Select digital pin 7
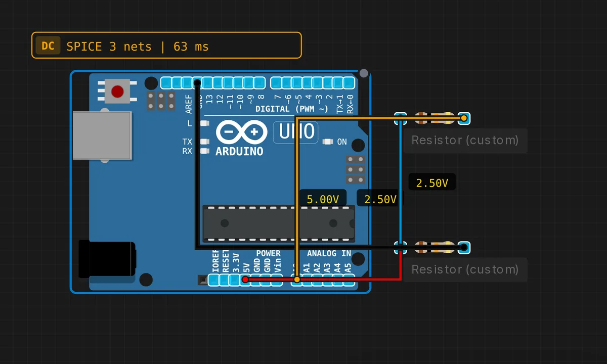The height and width of the screenshot is (364, 607). click(x=276, y=83)
